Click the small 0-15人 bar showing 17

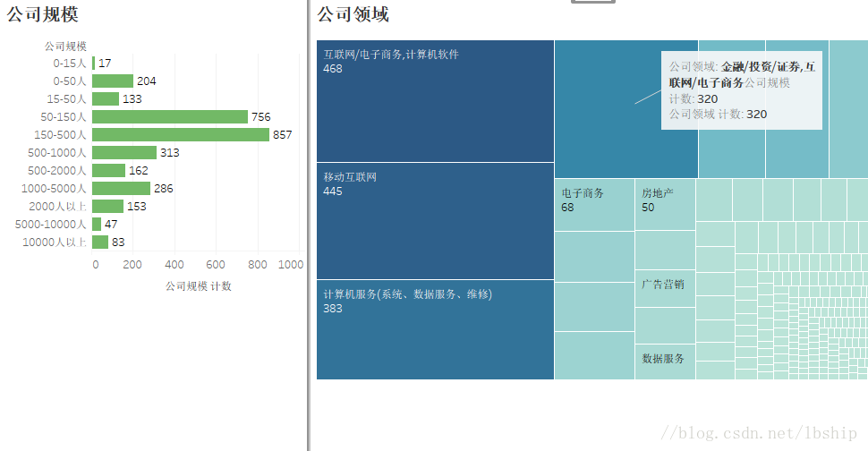[93, 64]
